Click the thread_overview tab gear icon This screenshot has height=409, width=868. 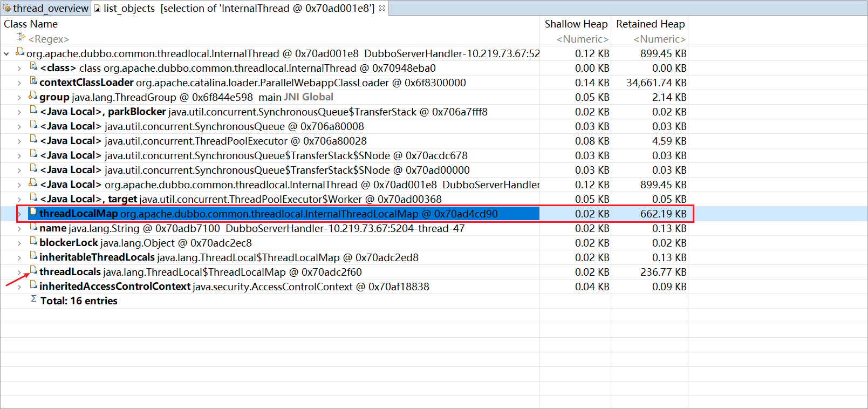pyautogui.click(x=7, y=8)
